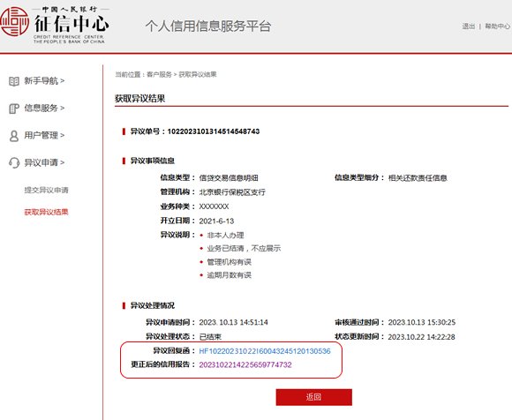Click application time 2023.10.13 14:51:14
The image size is (512, 420).
point(233,322)
